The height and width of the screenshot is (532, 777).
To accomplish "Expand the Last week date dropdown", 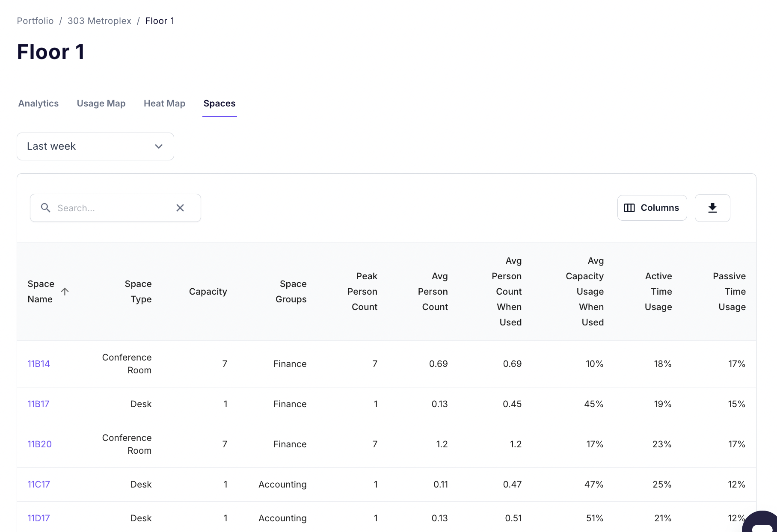I will click(95, 146).
